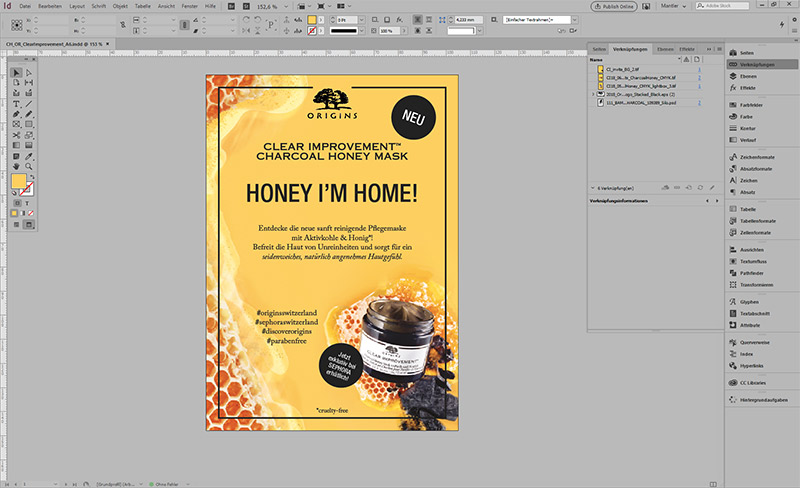Toggle formatting affects container button

[x=17, y=203]
